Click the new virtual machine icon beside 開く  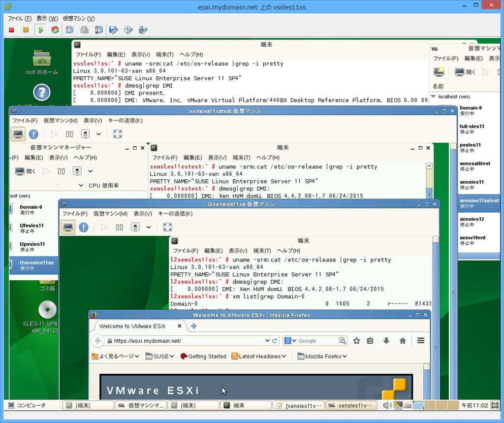(439, 72)
